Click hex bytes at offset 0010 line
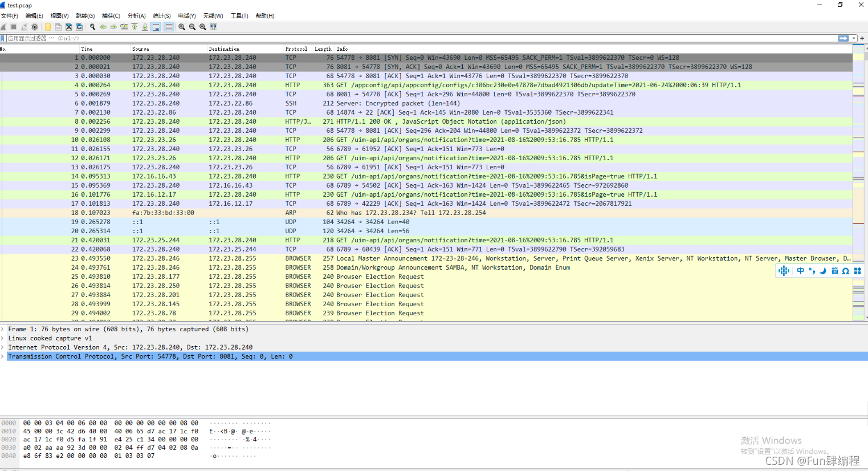 click(111, 431)
